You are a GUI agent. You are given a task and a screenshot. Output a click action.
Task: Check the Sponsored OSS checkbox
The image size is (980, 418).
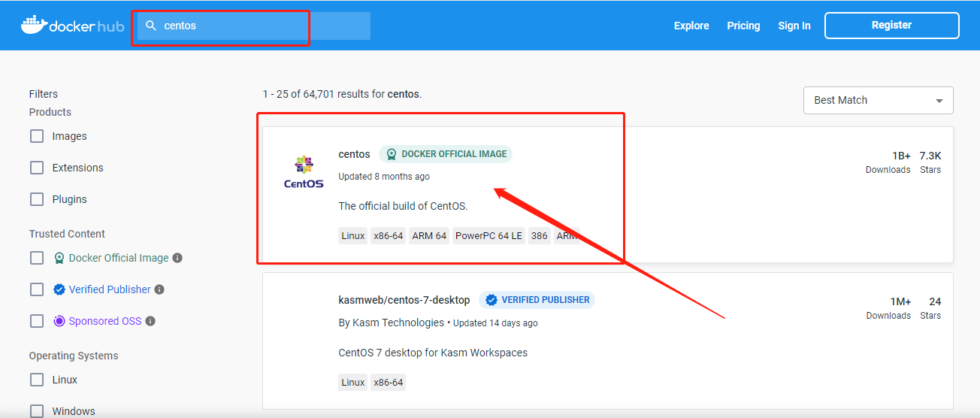point(37,321)
